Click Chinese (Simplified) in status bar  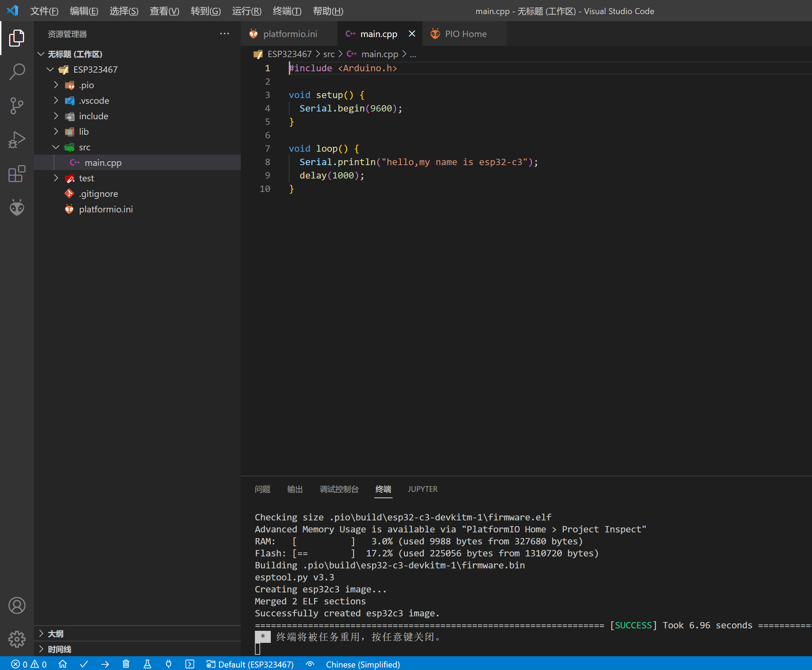coord(363,664)
